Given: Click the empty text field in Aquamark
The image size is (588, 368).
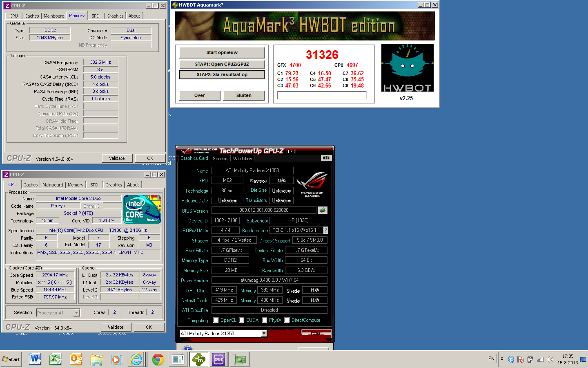Looking at the screenshot, I should click(322, 95).
